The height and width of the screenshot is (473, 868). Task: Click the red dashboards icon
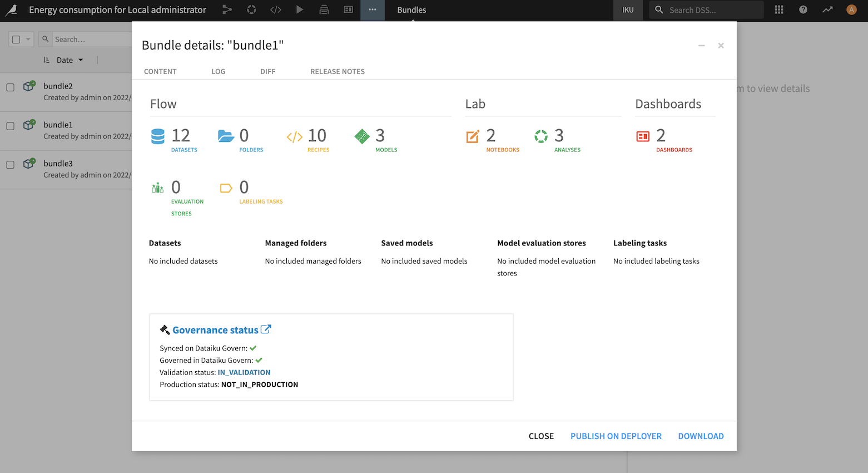[643, 136]
